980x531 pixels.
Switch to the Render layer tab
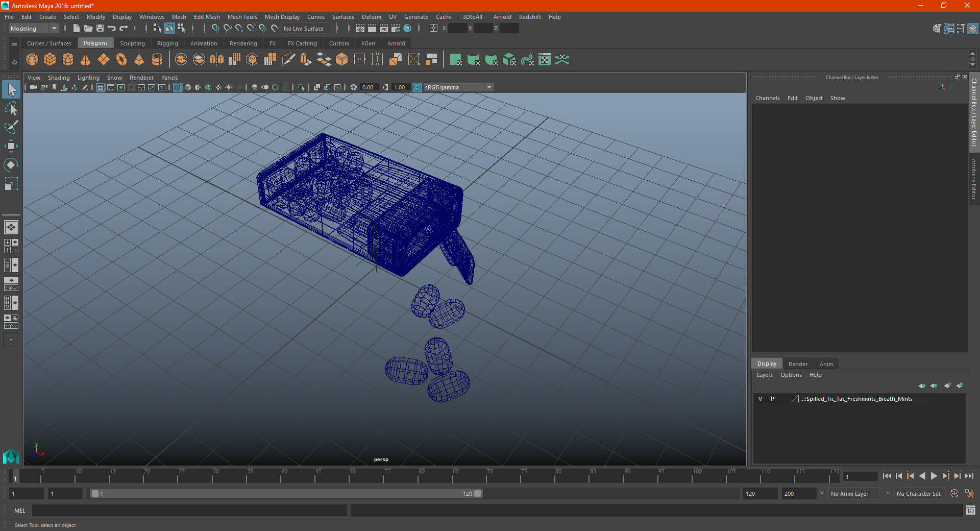click(798, 364)
